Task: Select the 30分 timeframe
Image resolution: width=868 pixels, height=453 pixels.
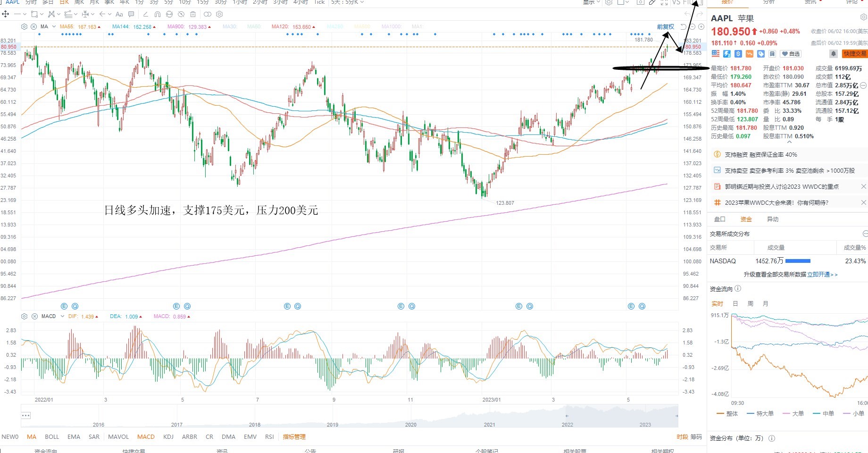Action: (221, 2)
